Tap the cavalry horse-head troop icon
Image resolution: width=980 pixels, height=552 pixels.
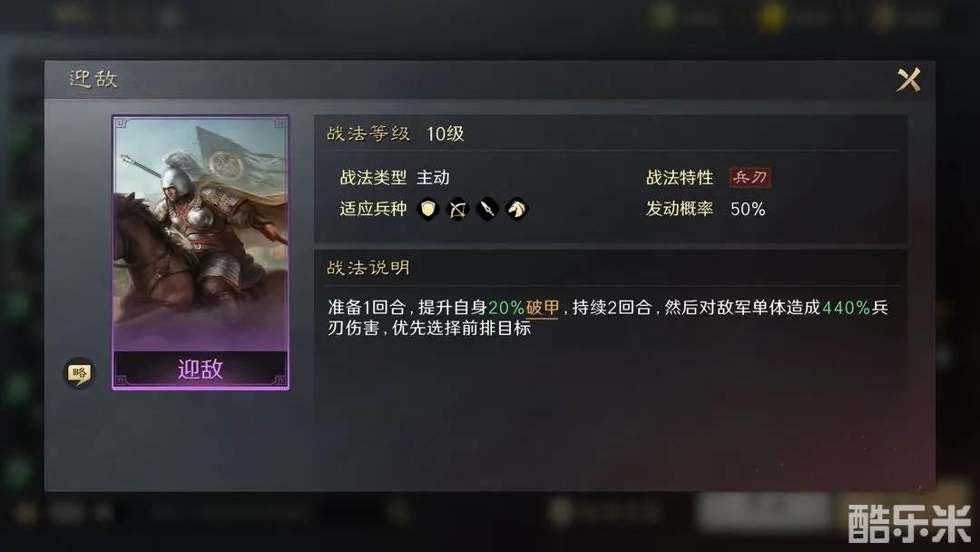517,209
